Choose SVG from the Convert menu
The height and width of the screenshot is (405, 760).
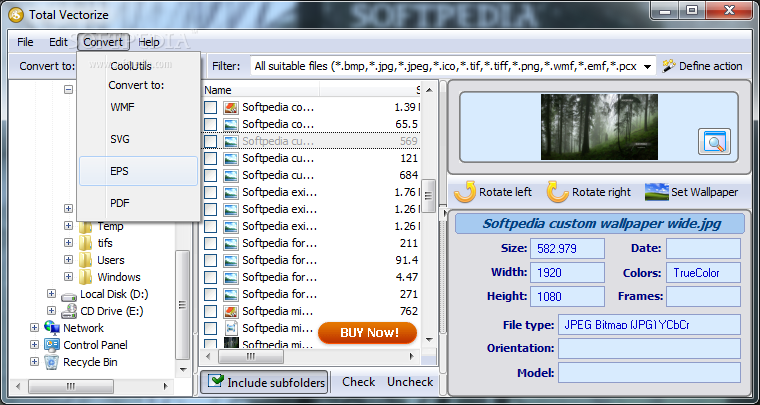[139, 140]
